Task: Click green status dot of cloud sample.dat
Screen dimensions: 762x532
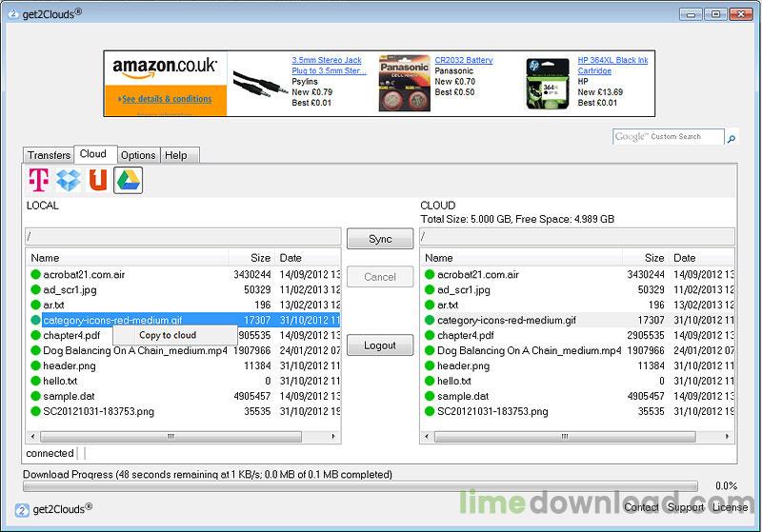Action: (430, 396)
